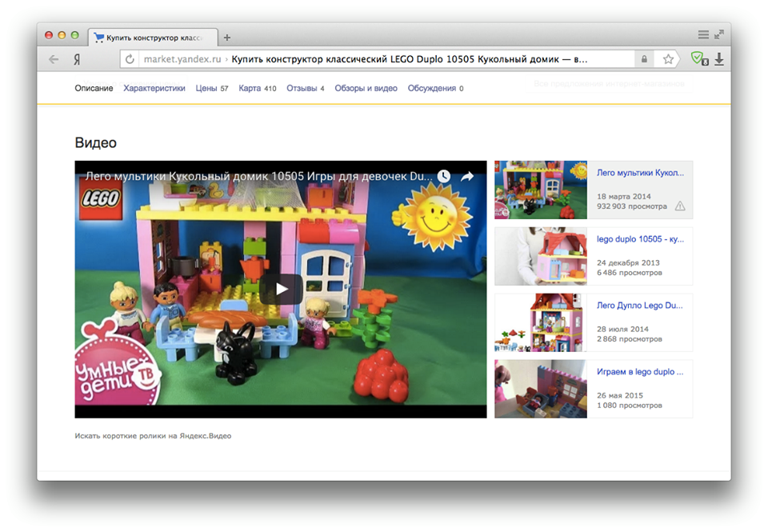Open Yandex home via the Я icon
This screenshot has width=768, height=532.
pos(78,59)
